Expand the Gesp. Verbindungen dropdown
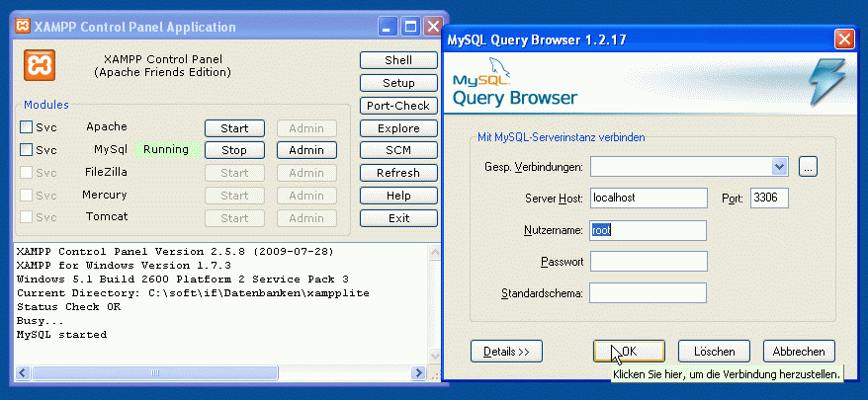The height and width of the screenshot is (400, 868). coord(779,166)
